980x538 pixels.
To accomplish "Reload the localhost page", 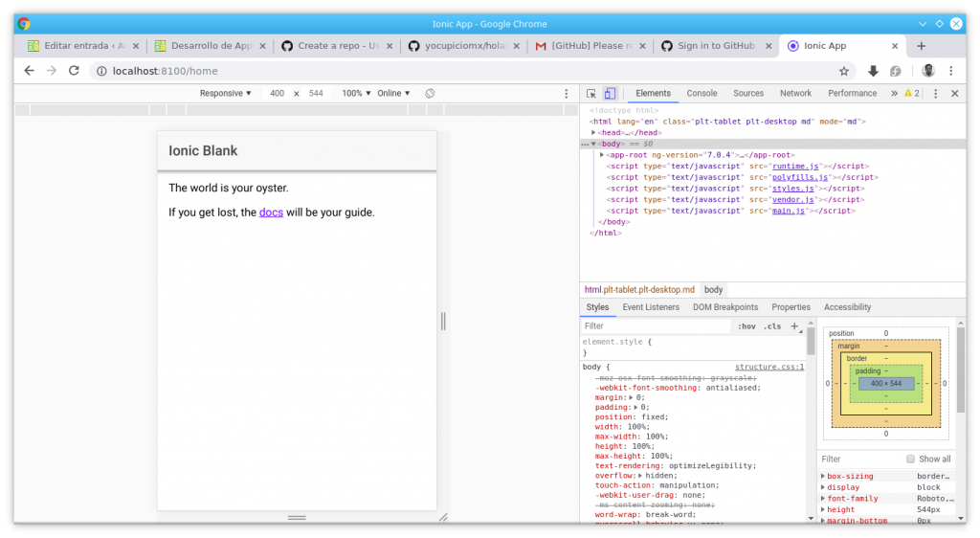I will pyautogui.click(x=74, y=71).
